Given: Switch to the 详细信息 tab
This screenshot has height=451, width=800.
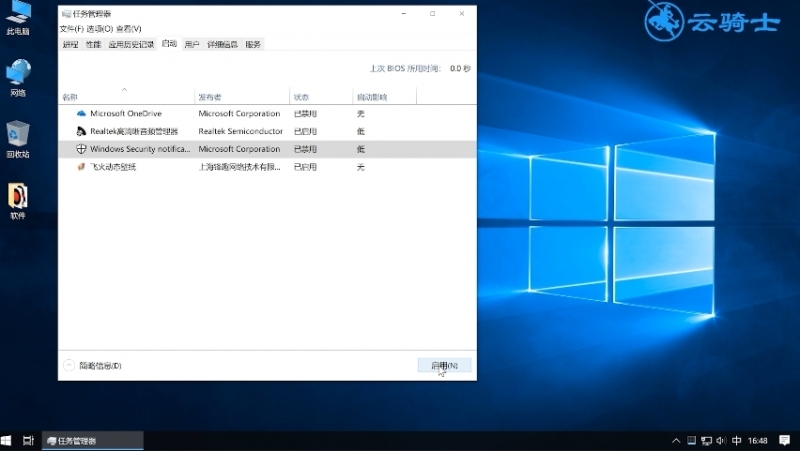Looking at the screenshot, I should pos(222,44).
